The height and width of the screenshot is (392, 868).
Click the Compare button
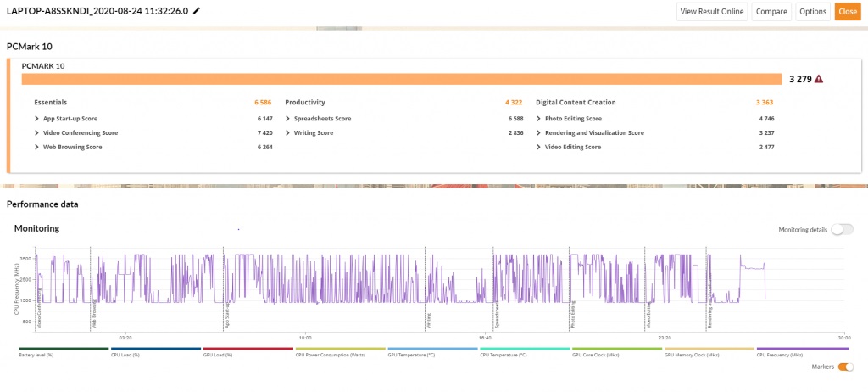click(x=771, y=12)
